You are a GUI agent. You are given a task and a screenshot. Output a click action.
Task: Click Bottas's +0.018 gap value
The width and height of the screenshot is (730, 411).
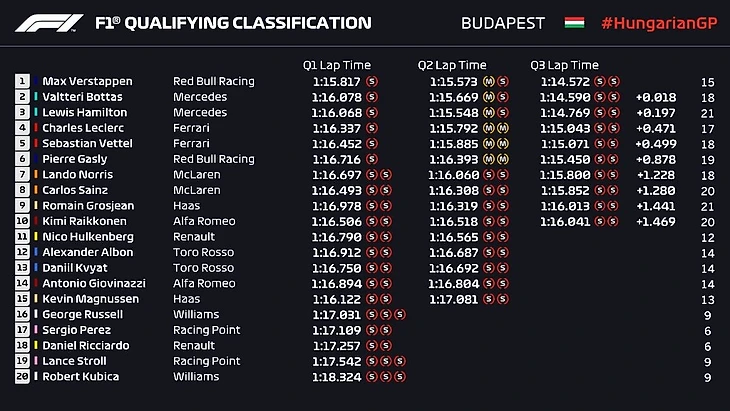(x=655, y=97)
